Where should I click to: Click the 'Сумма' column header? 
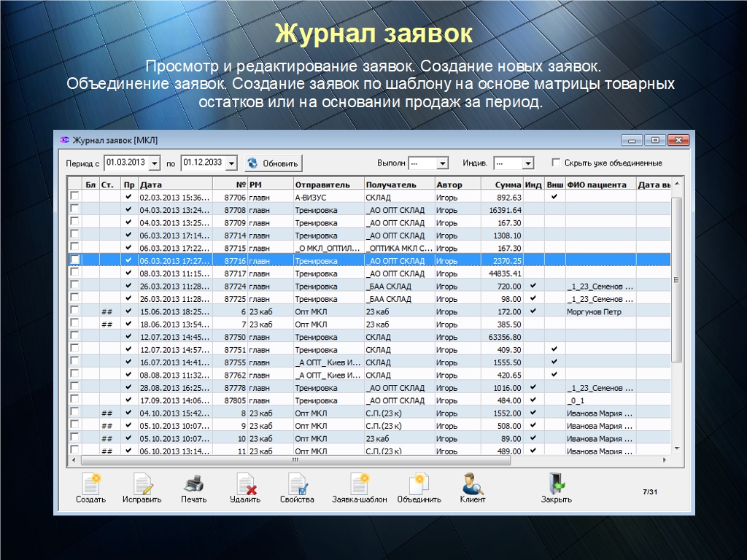(x=503, y=184)
